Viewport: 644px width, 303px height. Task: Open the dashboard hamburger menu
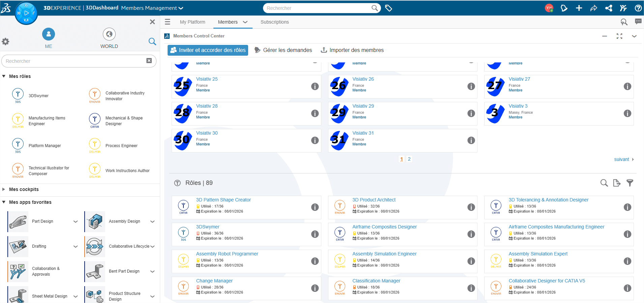(168, 22)
